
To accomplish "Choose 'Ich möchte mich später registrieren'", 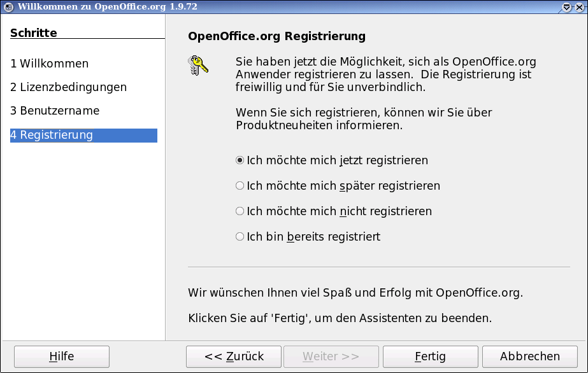I will 240,186.
